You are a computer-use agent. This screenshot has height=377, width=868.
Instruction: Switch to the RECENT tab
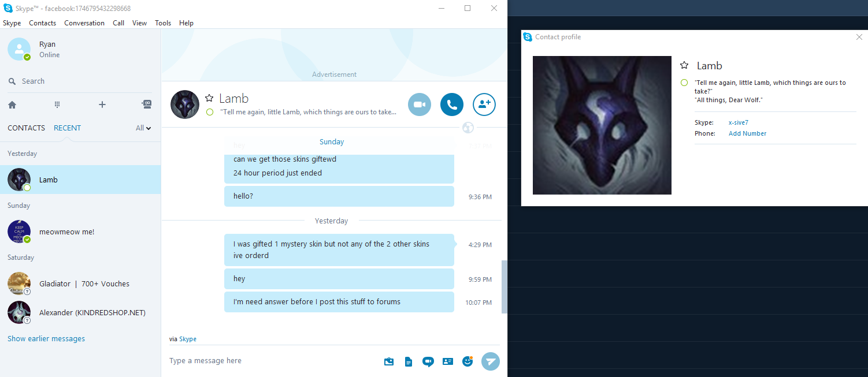tap(67, 128)
